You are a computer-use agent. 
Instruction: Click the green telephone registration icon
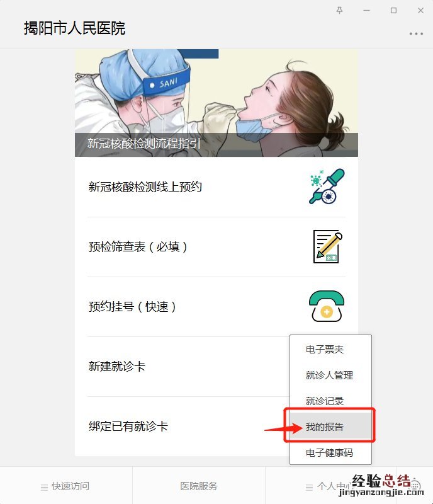point(327,306)
